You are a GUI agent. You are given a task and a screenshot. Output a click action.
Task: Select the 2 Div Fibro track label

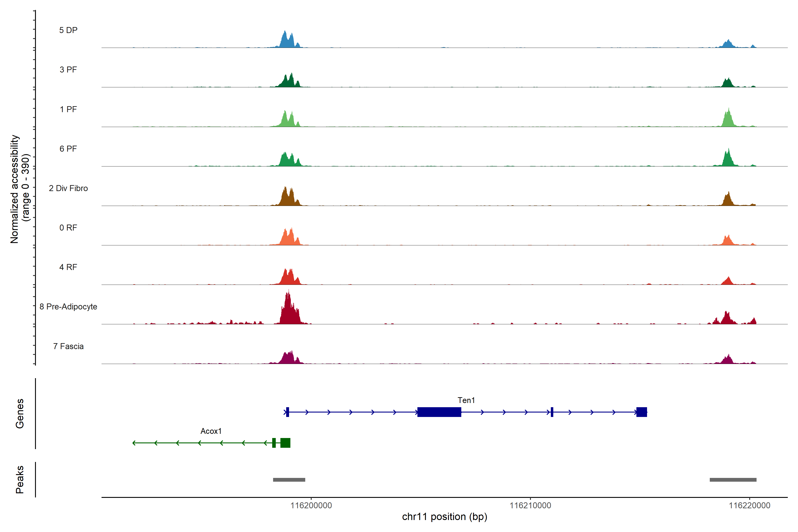click(x=68, y=188)
